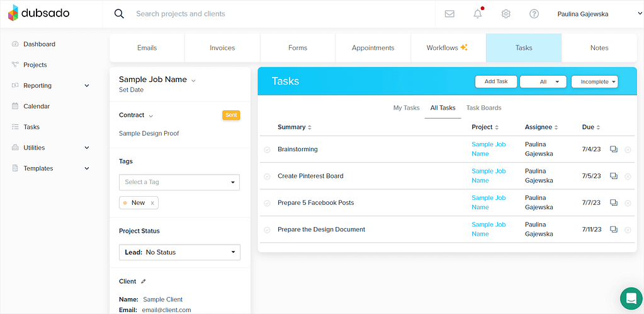Expand the Utilities sidebar menu chevron
This screenshot has height=314, width=644.
(87, 148)
